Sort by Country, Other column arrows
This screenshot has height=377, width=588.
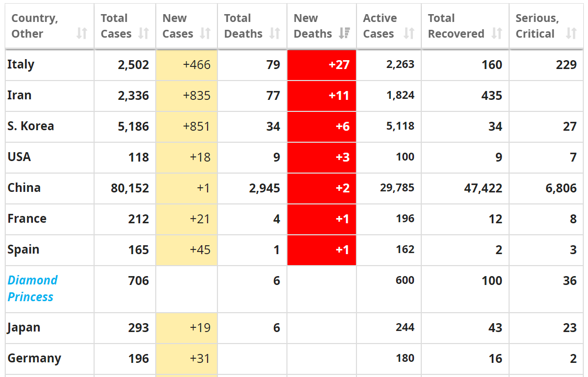(x=82, y=33)
